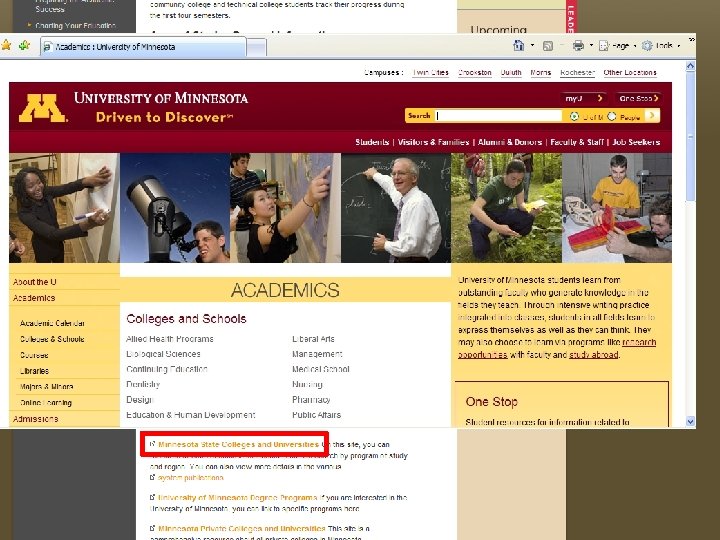The width and height of the screenshot is (720, 540).
Task: Click the browser Home icon
Action: (x=518, y=45)
